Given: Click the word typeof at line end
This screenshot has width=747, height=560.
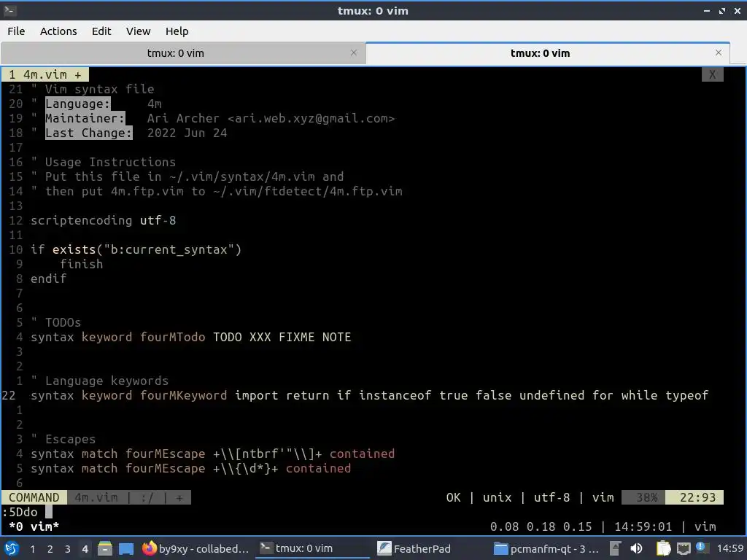Looking at the screenshot, I should click(x=687, y=395).
